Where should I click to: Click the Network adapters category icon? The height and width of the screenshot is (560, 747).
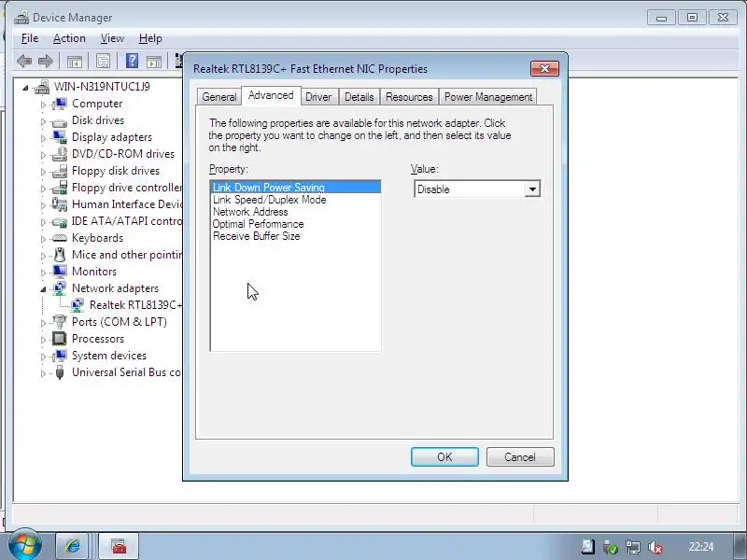(x=60, y=288)
